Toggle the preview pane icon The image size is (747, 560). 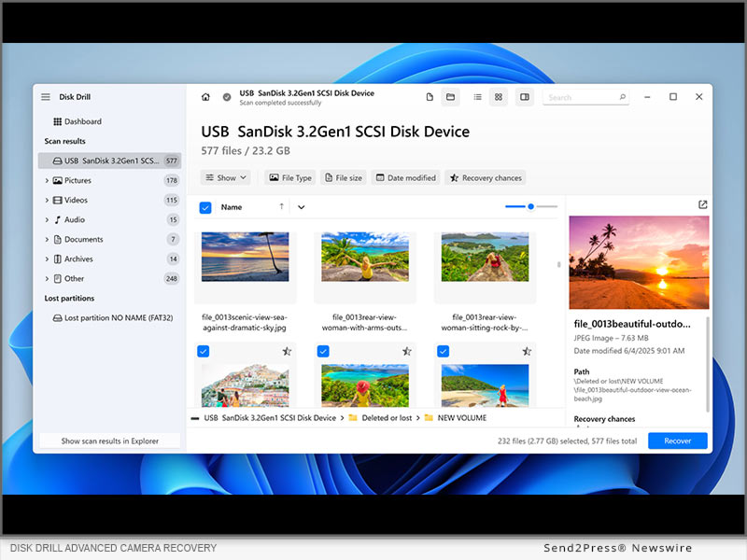tap(525, 97)
